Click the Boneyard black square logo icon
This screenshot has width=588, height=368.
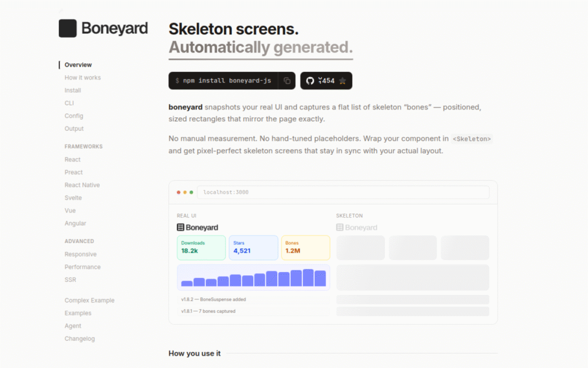[x=68, y=28]
